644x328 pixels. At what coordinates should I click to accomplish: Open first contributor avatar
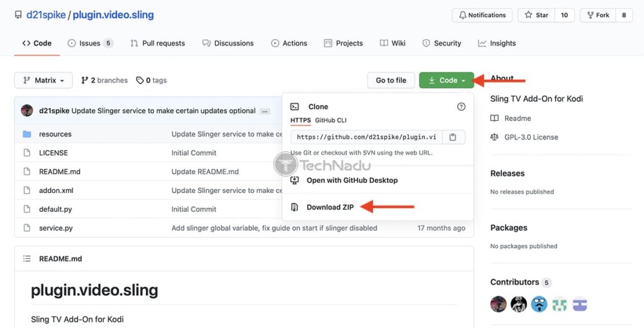coord(498,304)
